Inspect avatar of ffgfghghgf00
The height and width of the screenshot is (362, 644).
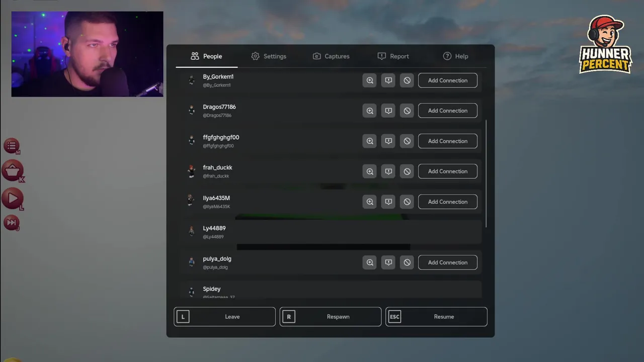coord(370,141)
